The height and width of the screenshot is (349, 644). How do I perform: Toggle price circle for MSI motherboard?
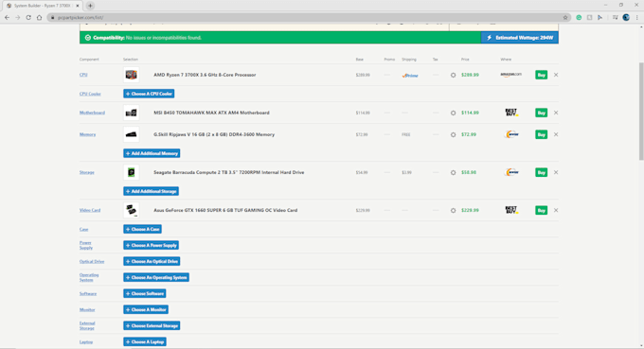(453, 113)
